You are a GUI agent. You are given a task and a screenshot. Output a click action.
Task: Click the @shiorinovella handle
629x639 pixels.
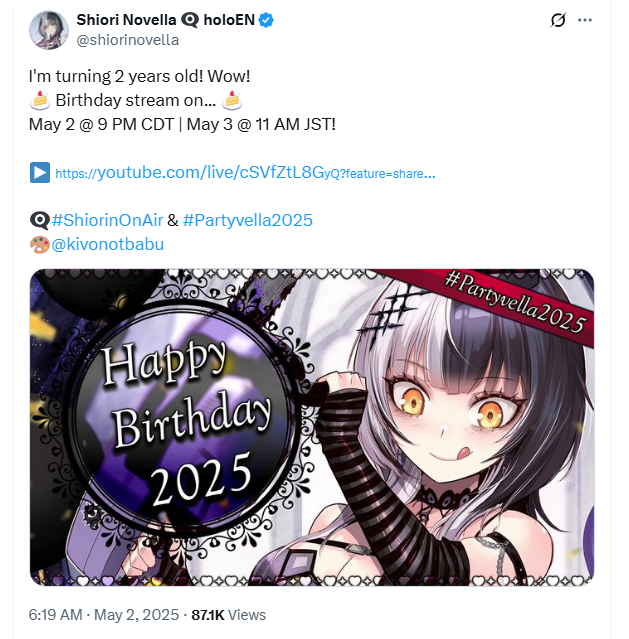click(x=128, y=40)
